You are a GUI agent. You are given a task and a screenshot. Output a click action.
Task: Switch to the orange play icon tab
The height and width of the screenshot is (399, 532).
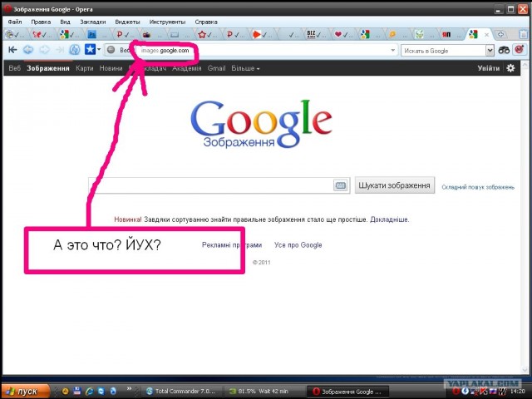coord(261,34)
